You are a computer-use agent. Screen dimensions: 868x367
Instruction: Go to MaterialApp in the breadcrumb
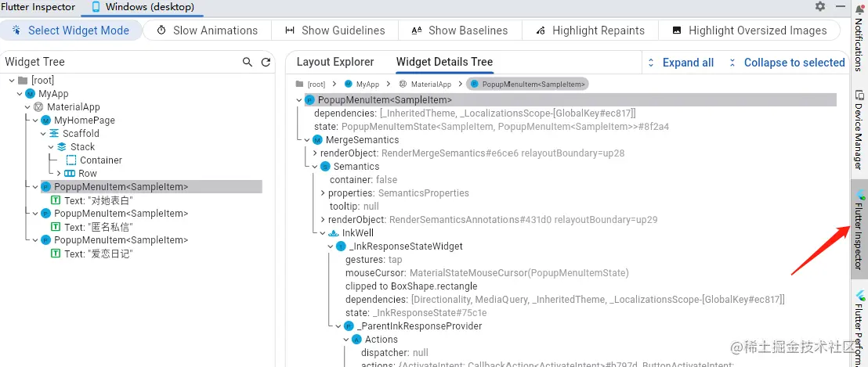tap(425, 84)
